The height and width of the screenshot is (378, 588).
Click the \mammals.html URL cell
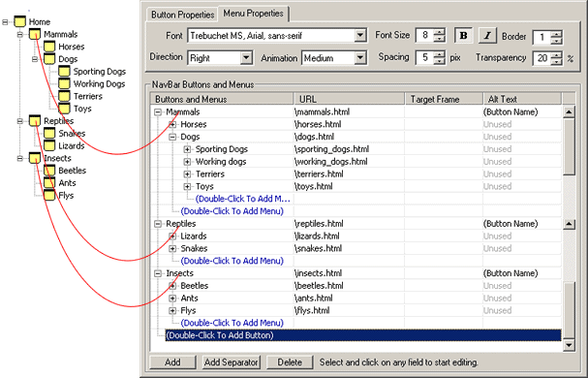pyautogui.click(x=349, y=111)
